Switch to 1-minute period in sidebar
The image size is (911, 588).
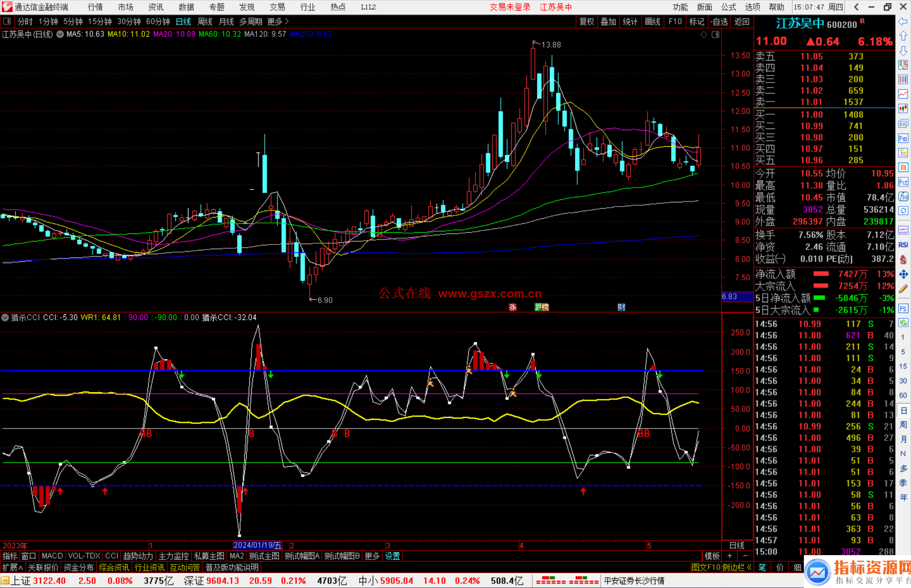[x=903, y=337]
